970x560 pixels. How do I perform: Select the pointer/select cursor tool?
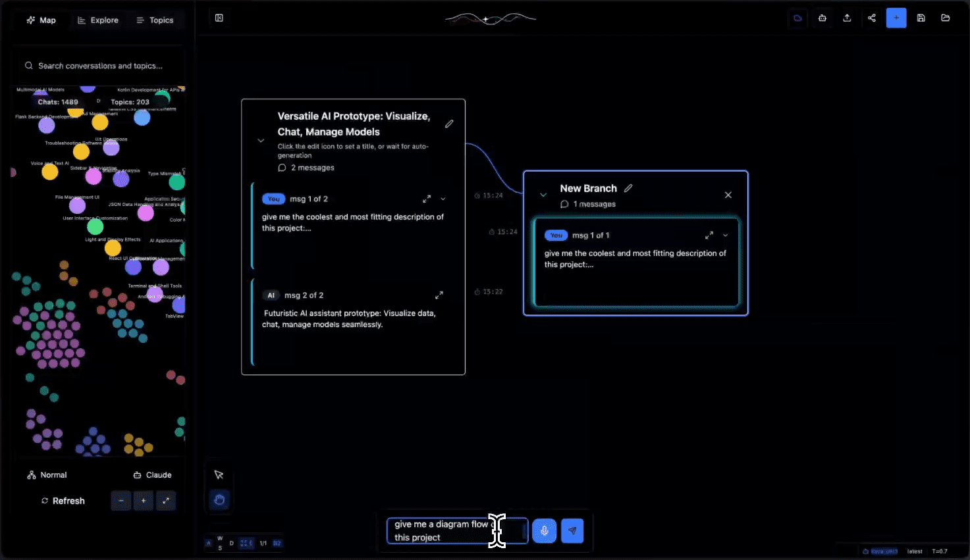(x=219, y=475)
